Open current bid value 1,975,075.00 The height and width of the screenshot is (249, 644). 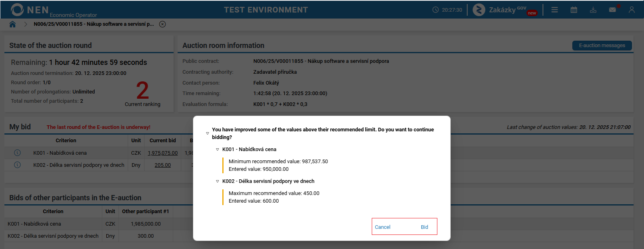(163, 153)
